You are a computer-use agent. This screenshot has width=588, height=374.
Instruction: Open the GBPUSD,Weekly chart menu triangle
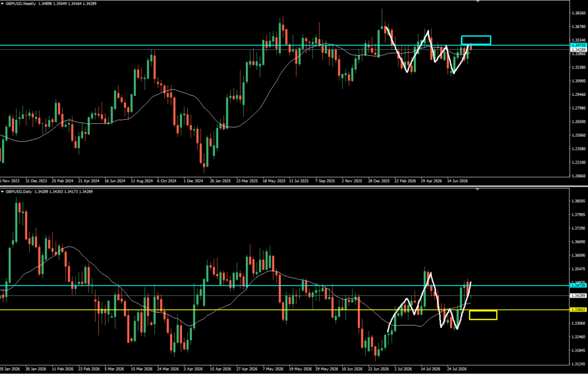click(x=2, y=3)
